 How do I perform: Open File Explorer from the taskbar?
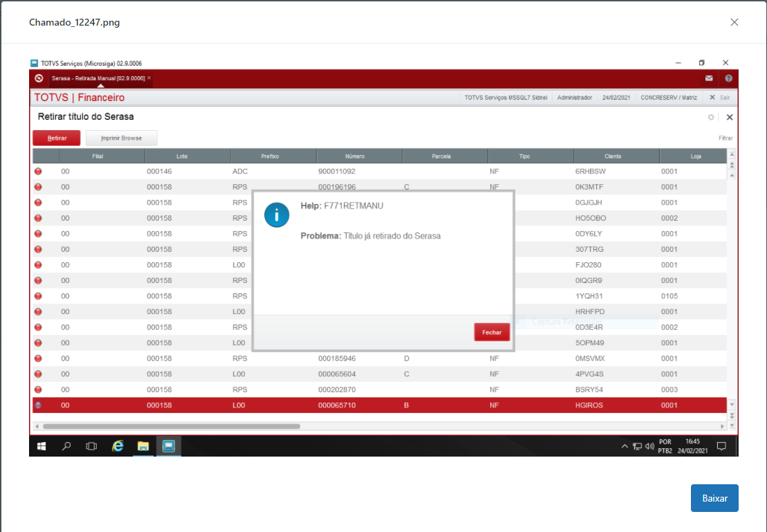click(143, 446)
